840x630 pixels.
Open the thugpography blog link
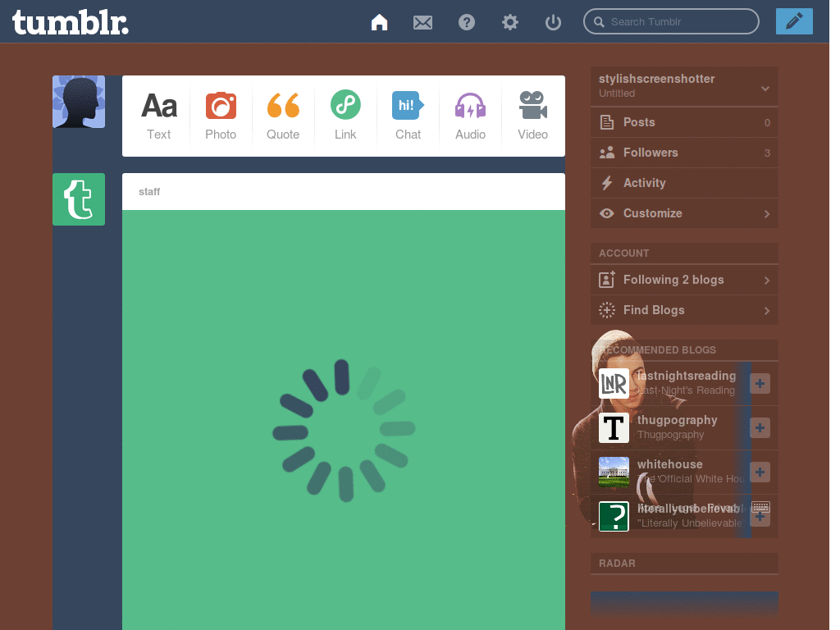click(677, 420)
